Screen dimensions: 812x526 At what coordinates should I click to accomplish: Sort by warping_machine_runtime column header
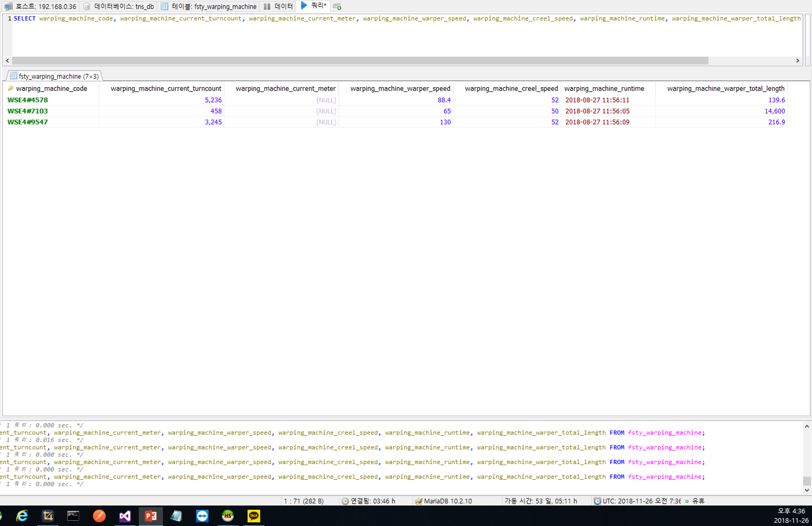click(604, 88)
